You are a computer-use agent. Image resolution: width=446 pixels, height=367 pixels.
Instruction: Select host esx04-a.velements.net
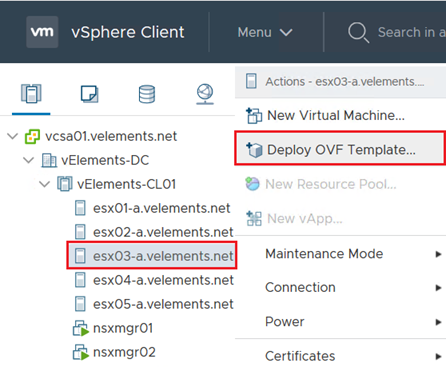point(163,280)
